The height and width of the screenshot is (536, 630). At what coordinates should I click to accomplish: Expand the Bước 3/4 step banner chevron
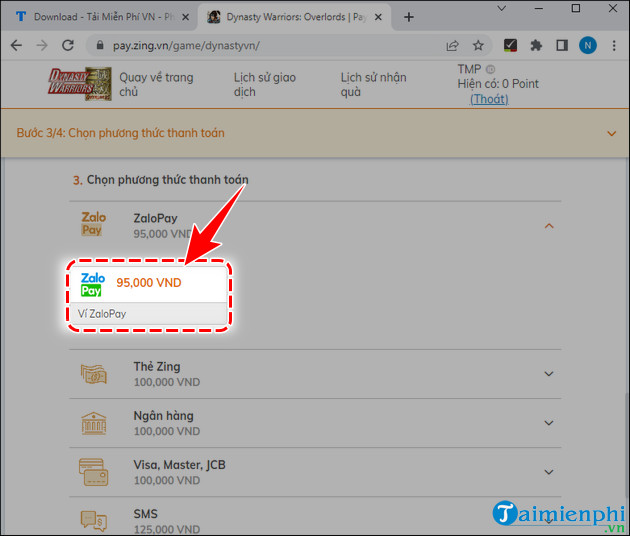click(612, 133)
